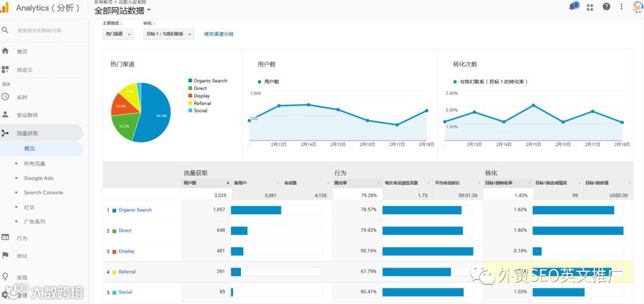644x304 pixels.
Task: Click the 90.16% bounce rate for Display
Action: click(x=369, y=251)
